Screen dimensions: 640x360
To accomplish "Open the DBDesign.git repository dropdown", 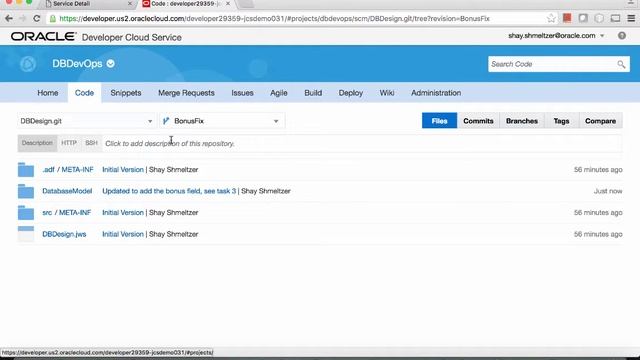I will tap(87, 121).
